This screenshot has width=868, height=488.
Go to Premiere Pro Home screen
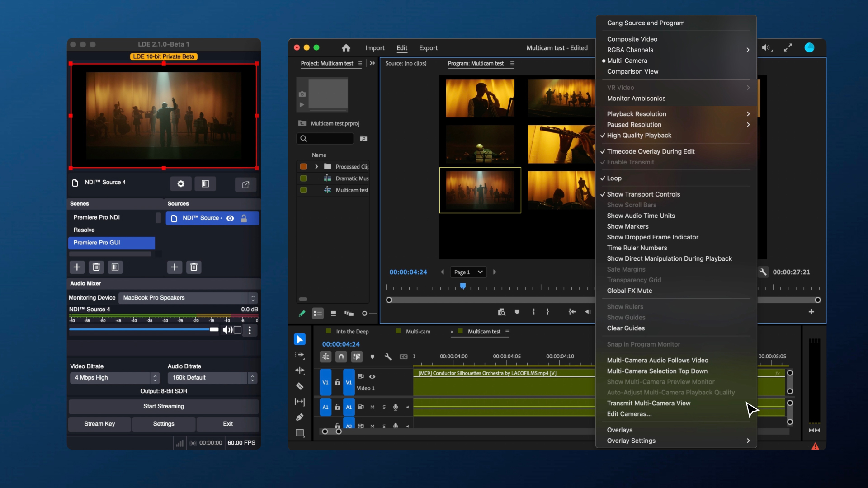pyautogui.click(x=346, y=48)
